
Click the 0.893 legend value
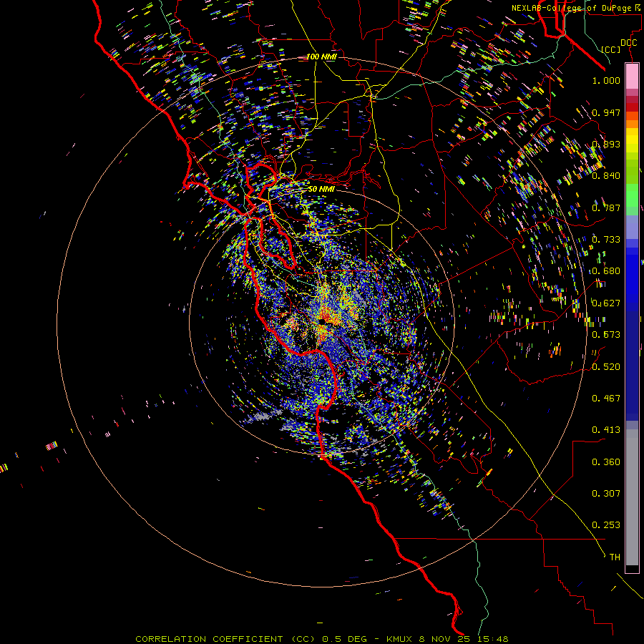(x=606, y=144)
